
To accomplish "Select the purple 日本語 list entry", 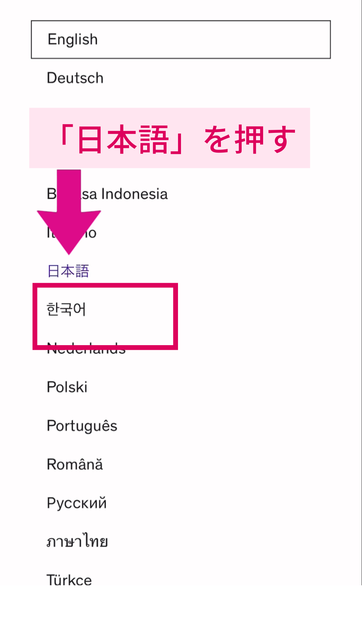I will 68,271.
